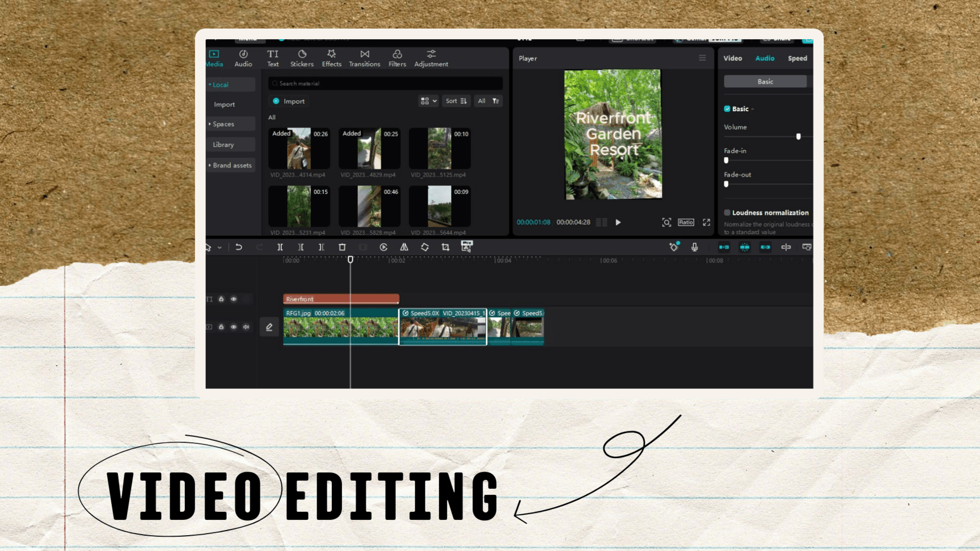The width and height of the screenshot is (980, 551).
Task: Click the Undo icon
Action: pyautogui.click(x=239, y=247)
